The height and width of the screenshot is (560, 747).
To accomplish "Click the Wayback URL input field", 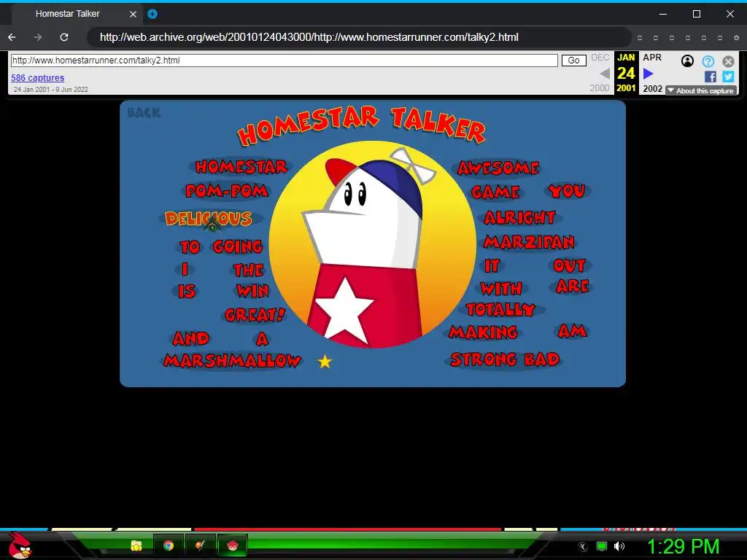I will 284,61.
